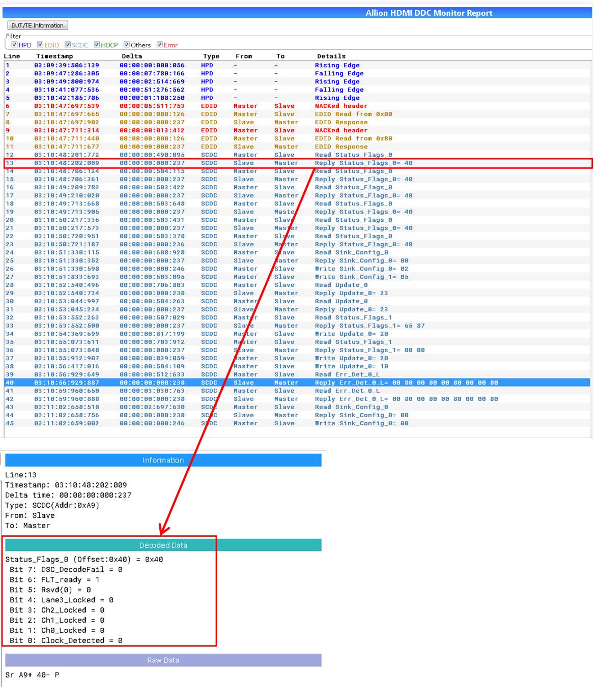Toggle the HDCP filter checkbox

97,45
